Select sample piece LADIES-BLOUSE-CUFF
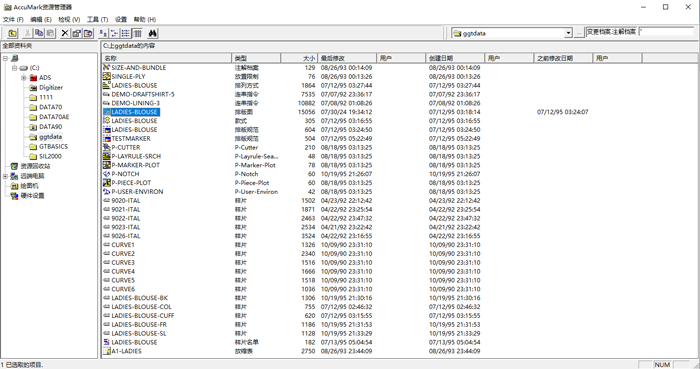Viewport: 700px width, 369px height. (x=142, y=315)
